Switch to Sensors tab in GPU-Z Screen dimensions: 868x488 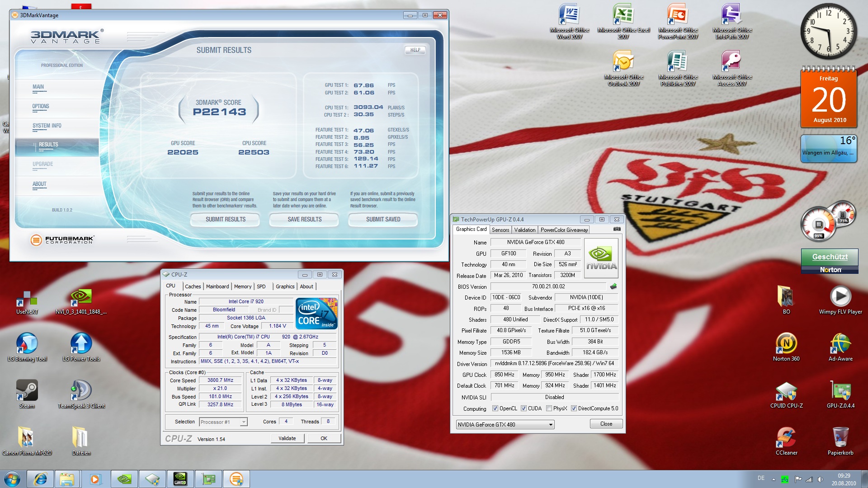pos(500,230)
